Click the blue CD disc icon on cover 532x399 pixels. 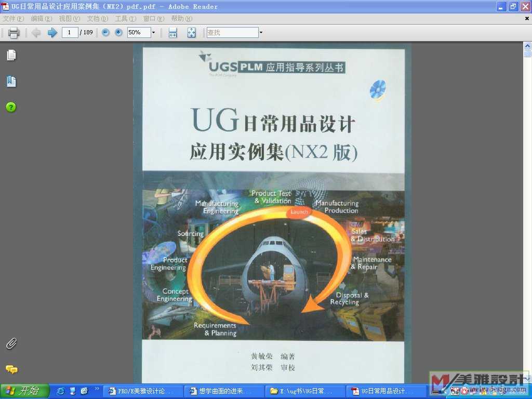[x=378, y=90]
